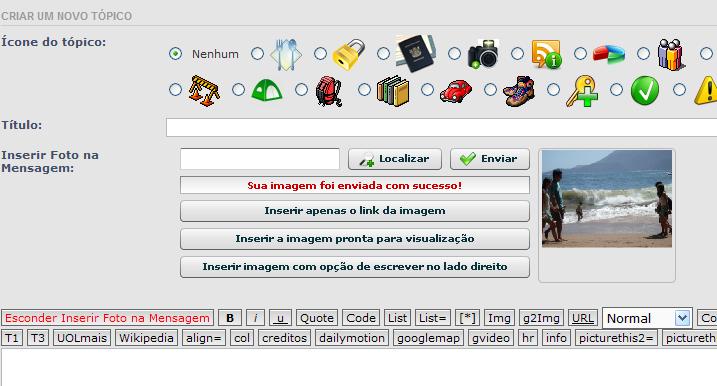Click the T3 tag button
Image resolution: width=717 pixels, height=386 pixels.
[x=38, y=338]
